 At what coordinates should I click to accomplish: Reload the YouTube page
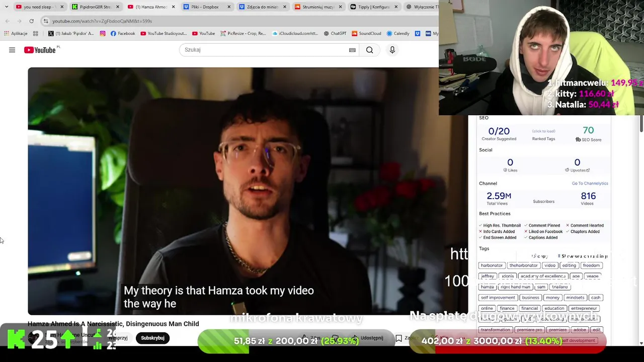tap(31, 21)
